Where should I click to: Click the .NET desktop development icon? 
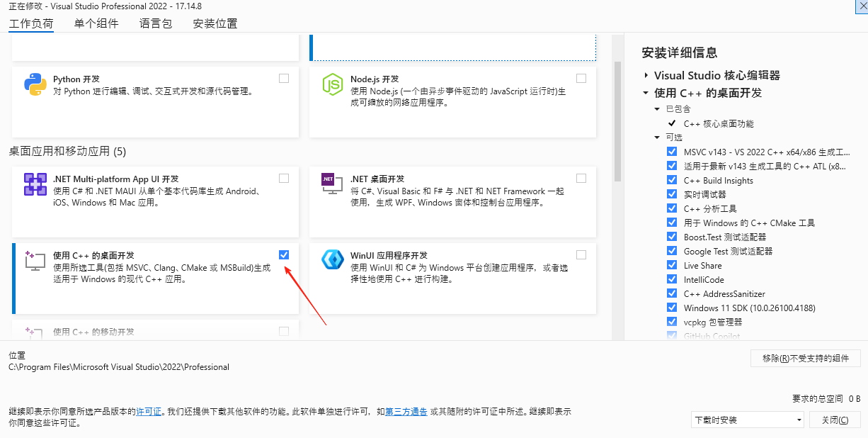pos(333,184)
